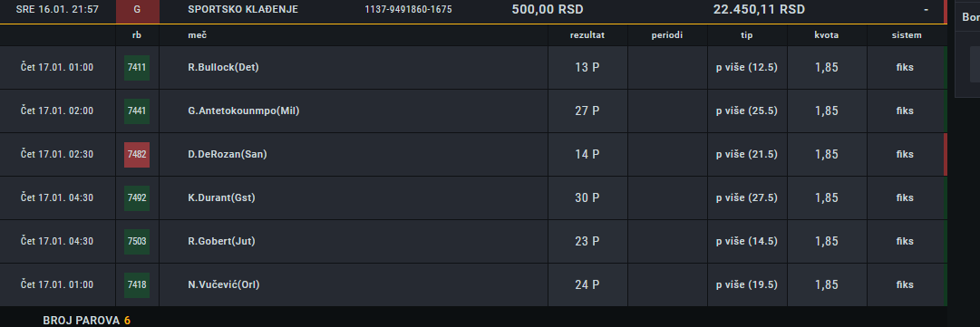Select ticket number 1137-9491860-1675

[408, 10]
